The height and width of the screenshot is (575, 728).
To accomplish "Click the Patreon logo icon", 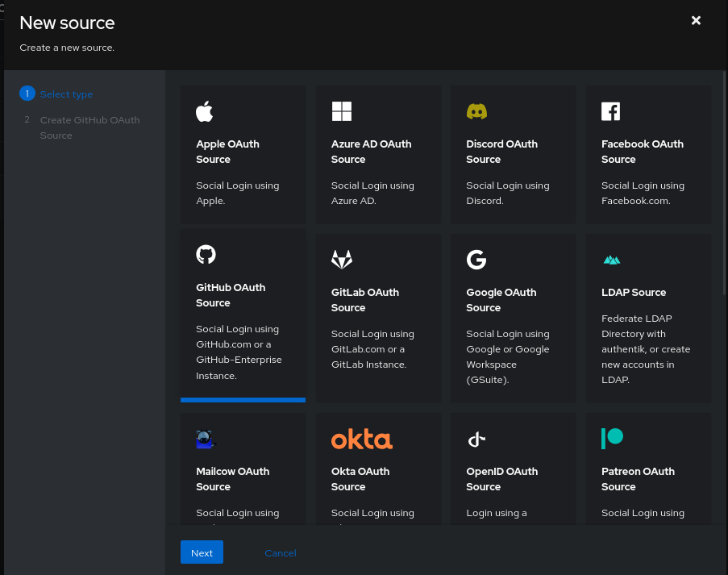I will (x=612, y=439).
